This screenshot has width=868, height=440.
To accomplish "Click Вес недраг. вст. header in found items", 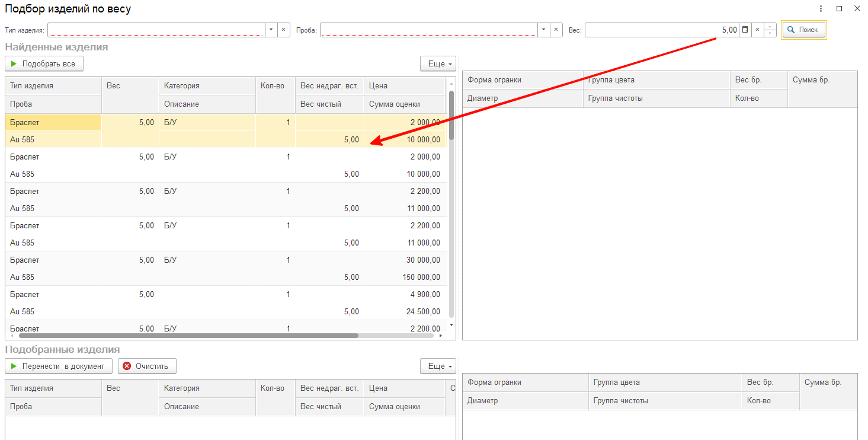I will coord(329,86).
